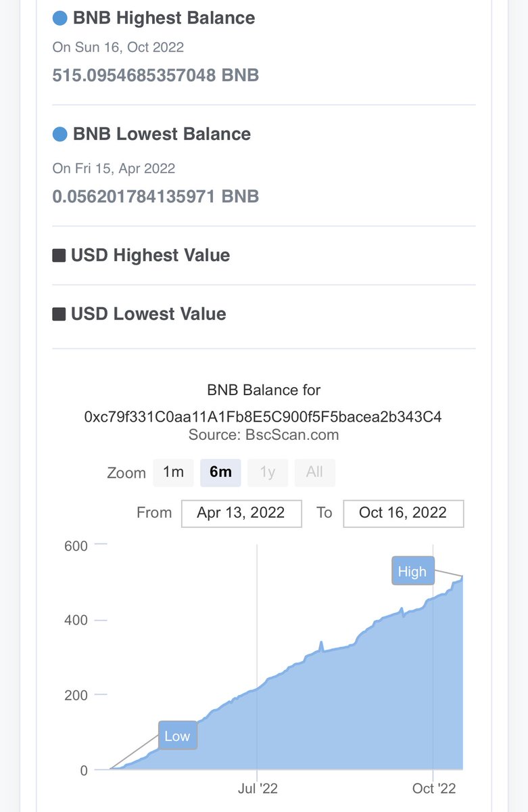Open the To date field Oct 16, 2022
The image size is (528, 812).
point(403,513)
